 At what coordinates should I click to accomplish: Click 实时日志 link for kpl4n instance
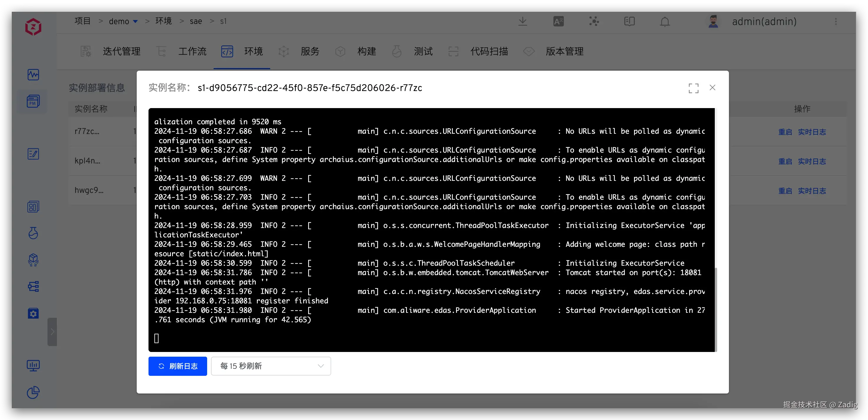tap(811, 161)
